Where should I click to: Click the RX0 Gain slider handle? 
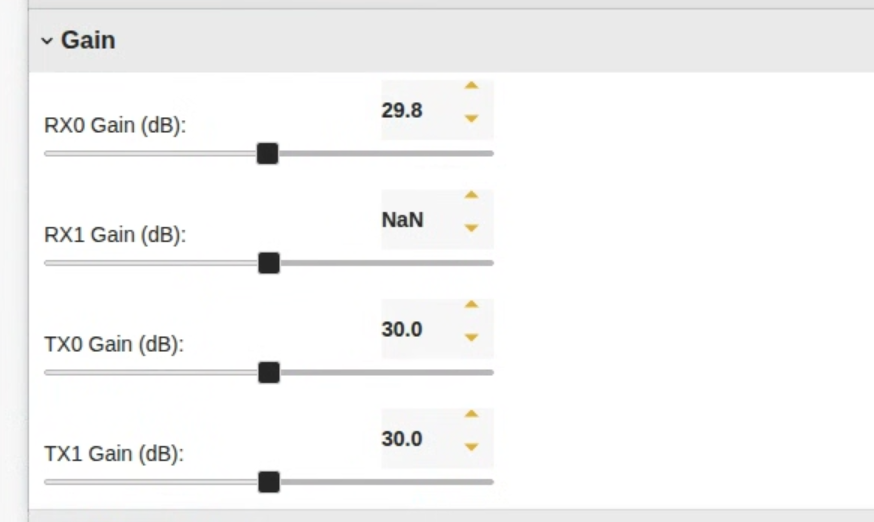[267, 153]
